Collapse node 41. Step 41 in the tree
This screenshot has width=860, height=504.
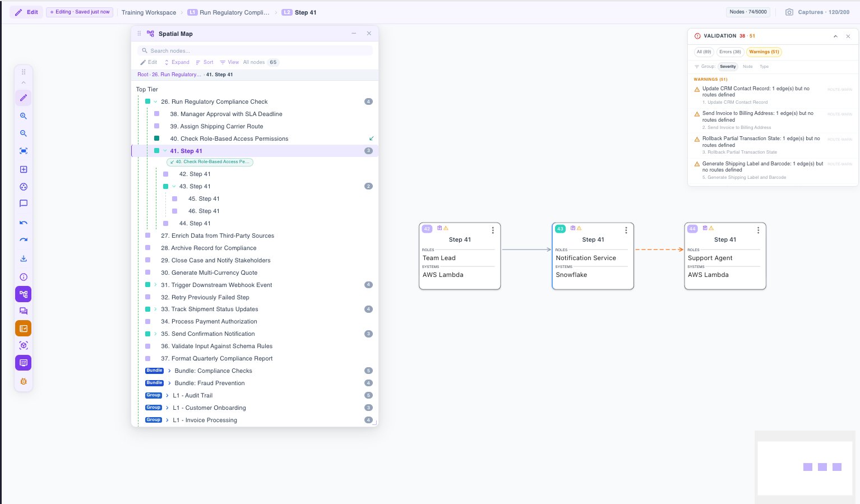(164, 151)
